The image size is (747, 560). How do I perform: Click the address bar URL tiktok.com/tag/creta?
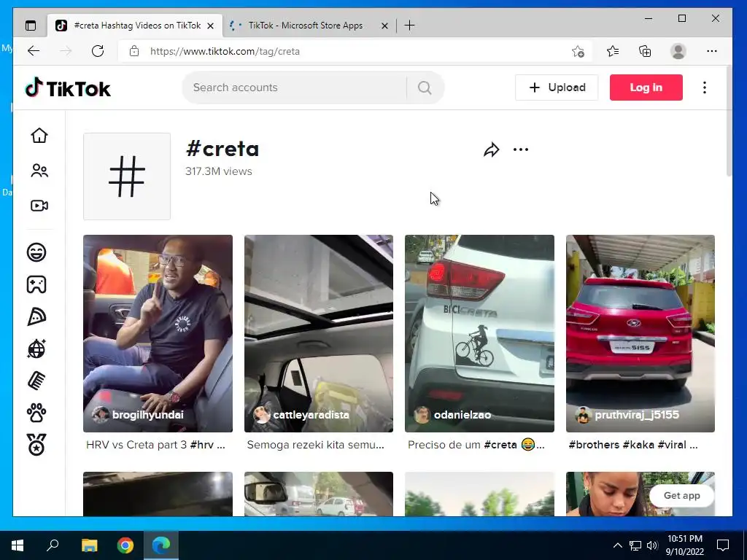pyautogui.click(x=225, y=52)
